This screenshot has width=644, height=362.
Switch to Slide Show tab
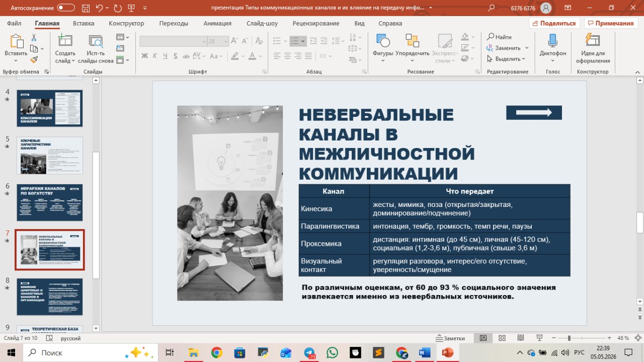coord(262,23)
